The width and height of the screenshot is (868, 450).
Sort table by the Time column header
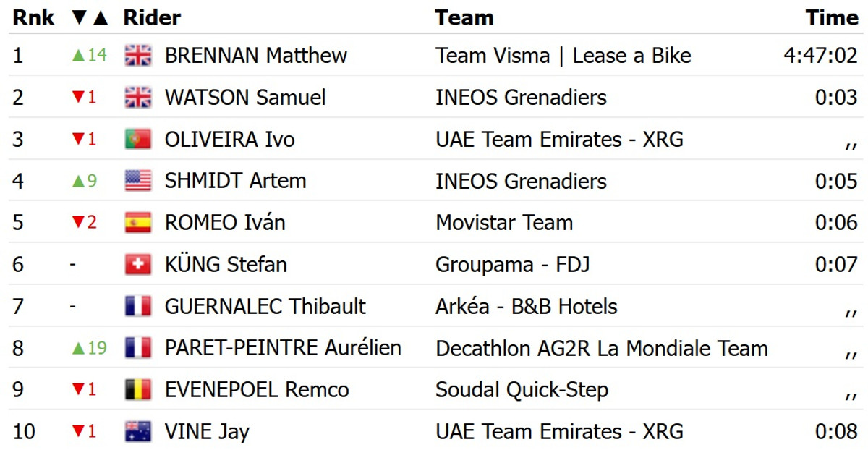coord(831,17)
